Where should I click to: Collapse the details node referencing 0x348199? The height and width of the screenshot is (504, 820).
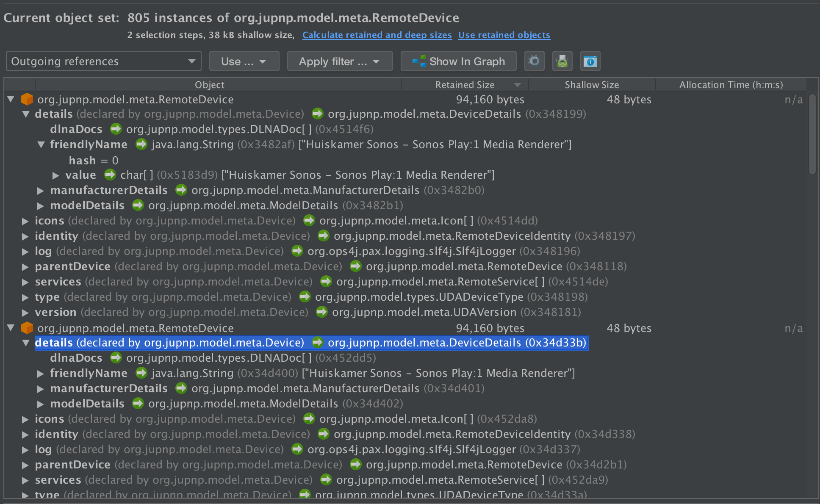[x=26, y=114]
